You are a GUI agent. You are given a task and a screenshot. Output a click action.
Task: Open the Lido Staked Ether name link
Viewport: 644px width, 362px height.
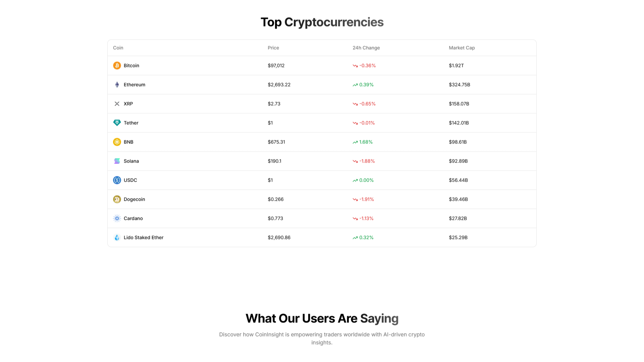point(143,237)
